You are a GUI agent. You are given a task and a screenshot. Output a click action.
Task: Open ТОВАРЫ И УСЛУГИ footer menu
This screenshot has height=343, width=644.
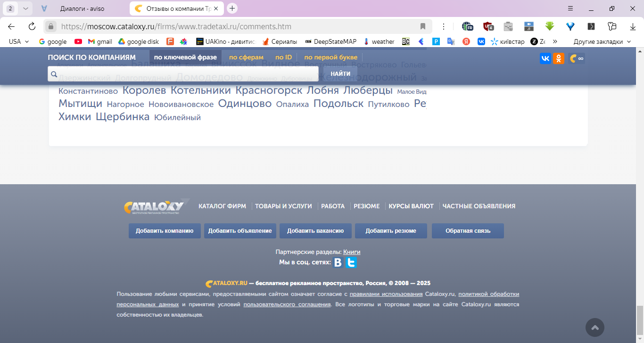coord(283,206)
